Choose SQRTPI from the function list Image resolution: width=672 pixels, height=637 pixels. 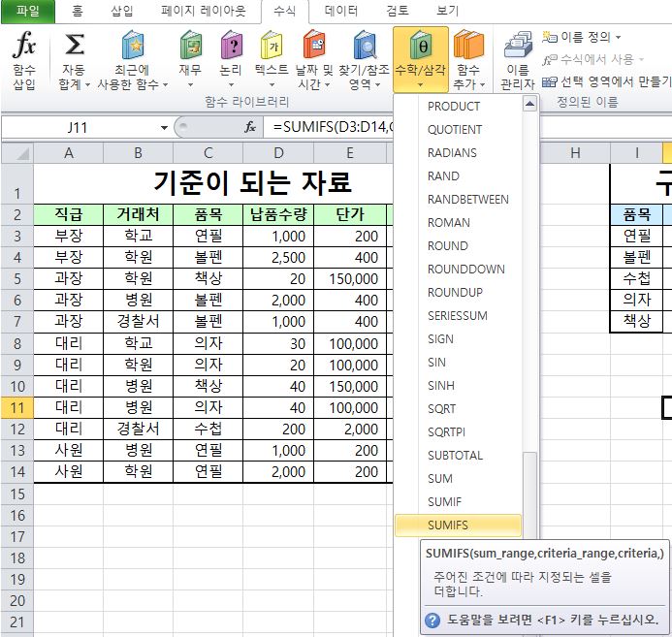(458, 431)
